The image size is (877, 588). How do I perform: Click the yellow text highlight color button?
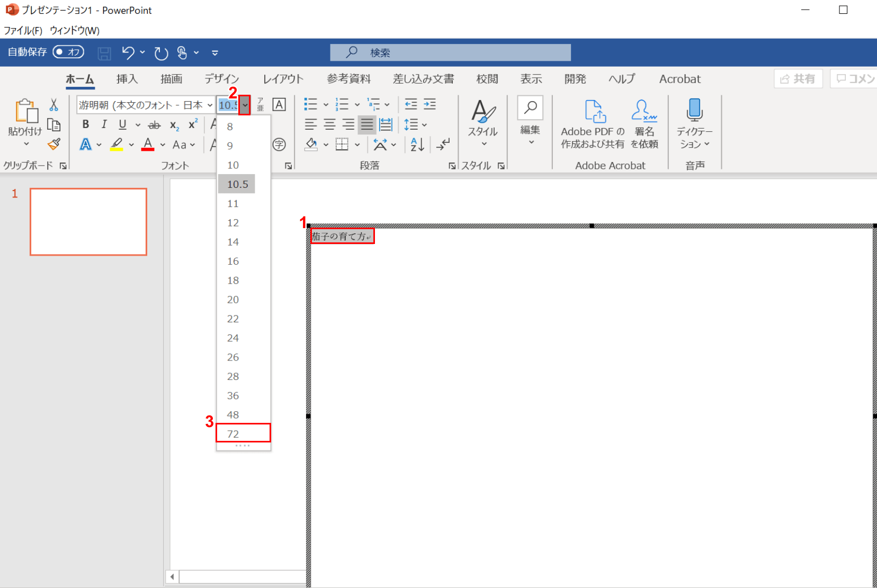point(117,144)
